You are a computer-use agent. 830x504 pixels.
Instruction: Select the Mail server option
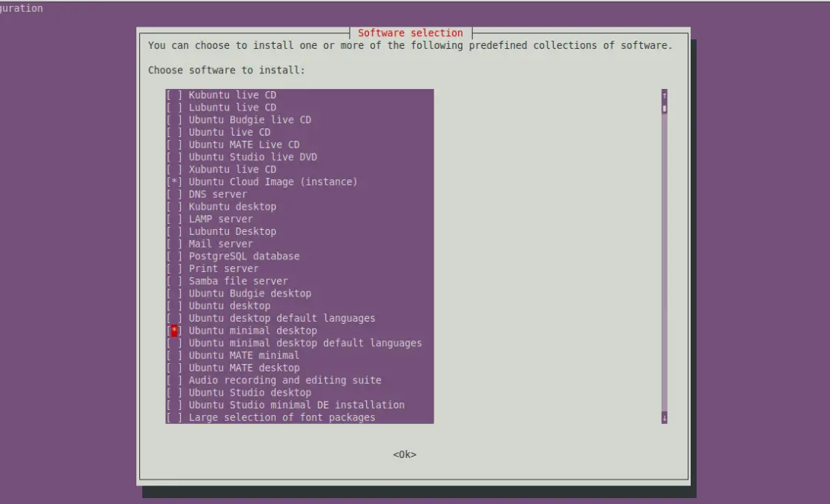174,244
